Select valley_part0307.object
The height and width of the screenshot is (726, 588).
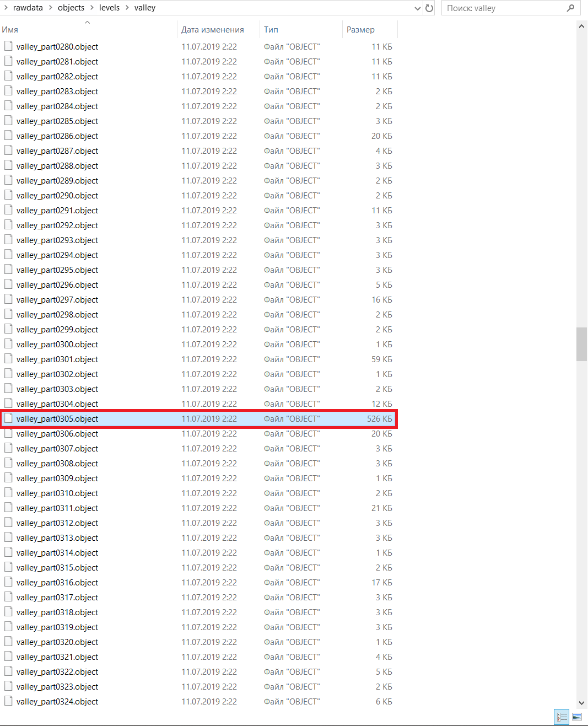(x=57, y=448)
